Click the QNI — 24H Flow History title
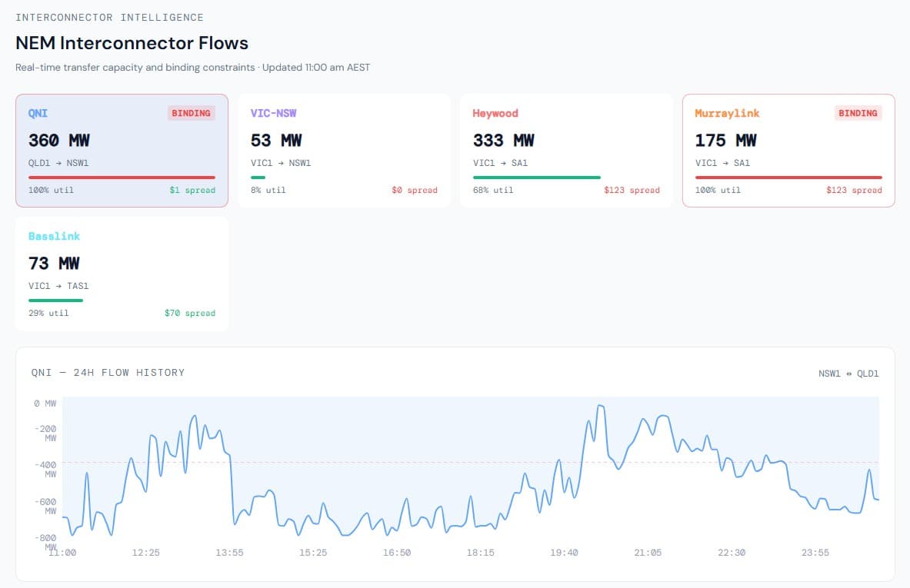This screenshot has height=588, width=910. pyautogui.click(x=108, y=373)
